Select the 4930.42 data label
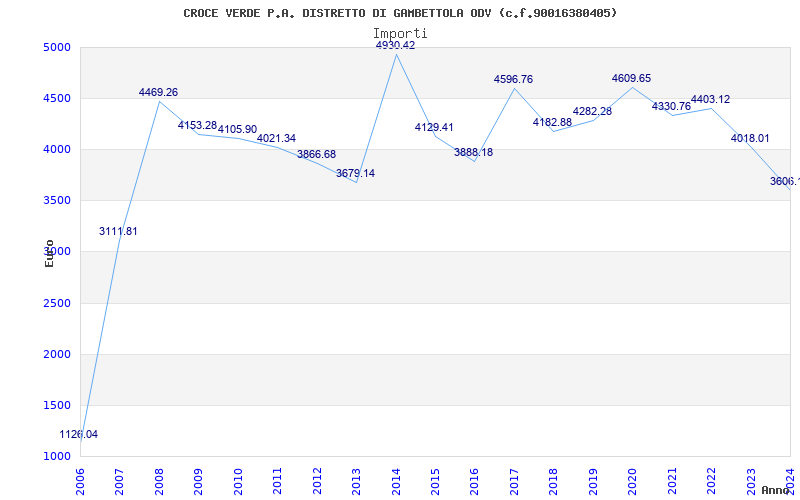Viewport: 800px width, 500px height. click(395, 45)
